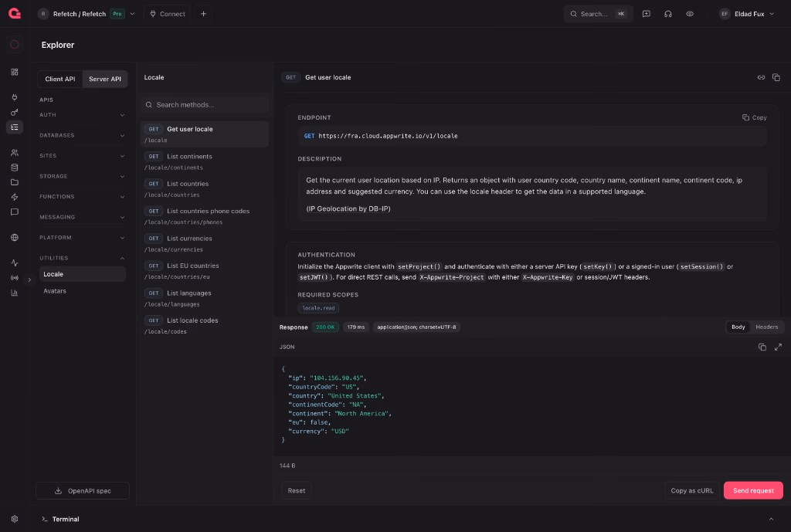Show the response Headers tab

pyautogui.click(x=767, y=327)
